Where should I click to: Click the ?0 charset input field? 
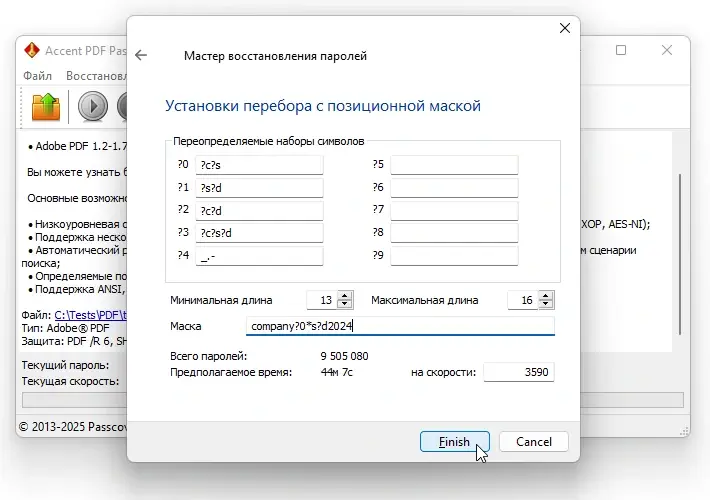[x=259, y=165]
